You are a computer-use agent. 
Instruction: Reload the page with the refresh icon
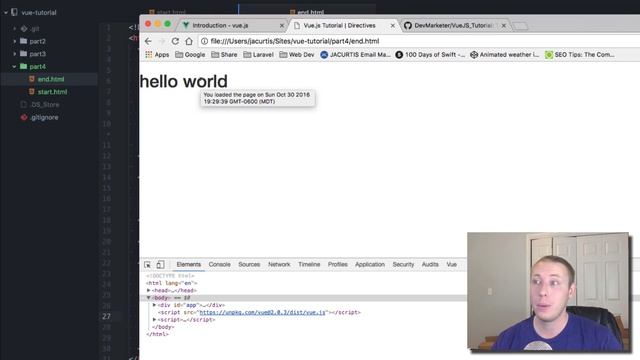pyautogui.click(x=175, y=41)
